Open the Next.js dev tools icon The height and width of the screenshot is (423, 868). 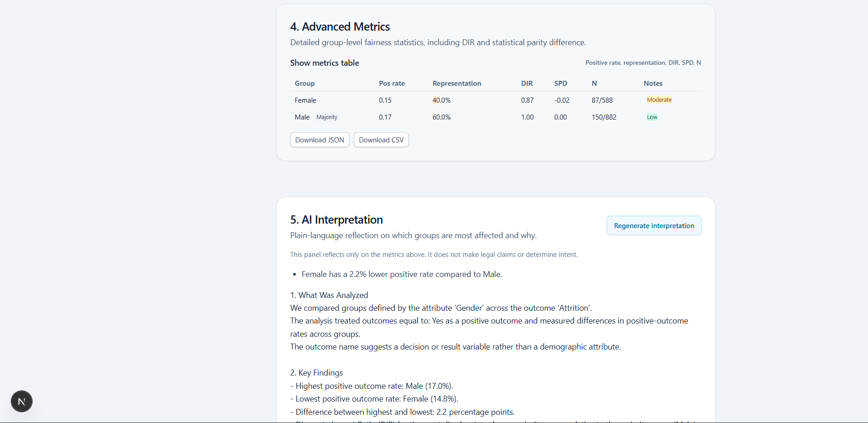tap(21, 402)
